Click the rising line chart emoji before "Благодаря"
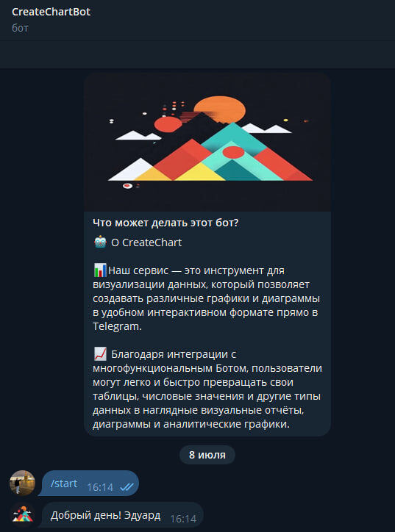 pos(100,354)
